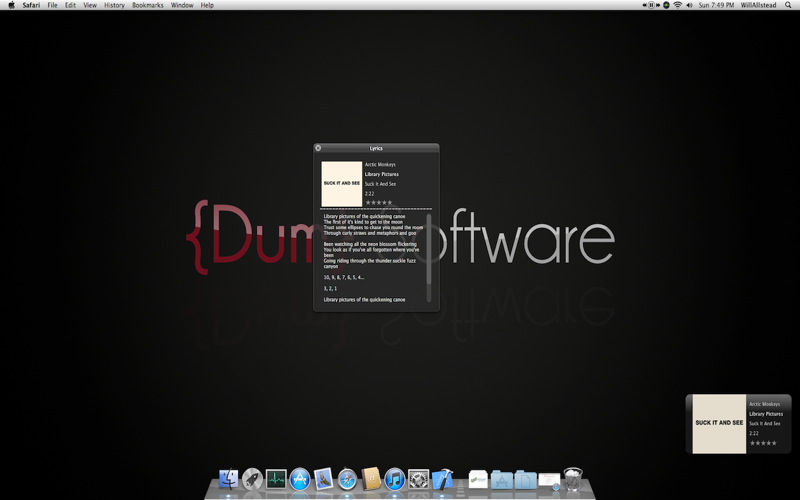Click lyric line '3, 2, 1'
This screenshot has height=500, width=800.
(330, 289)
